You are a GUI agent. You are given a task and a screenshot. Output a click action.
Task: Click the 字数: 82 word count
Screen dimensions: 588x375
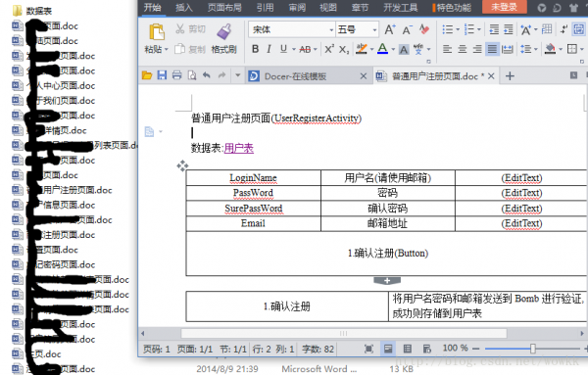coord(318,350)
